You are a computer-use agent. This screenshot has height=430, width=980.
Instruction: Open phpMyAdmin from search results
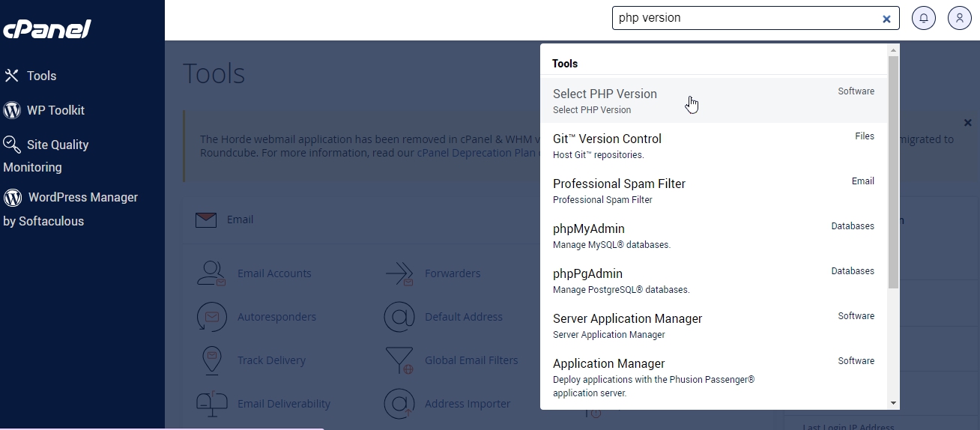[714, 235]
